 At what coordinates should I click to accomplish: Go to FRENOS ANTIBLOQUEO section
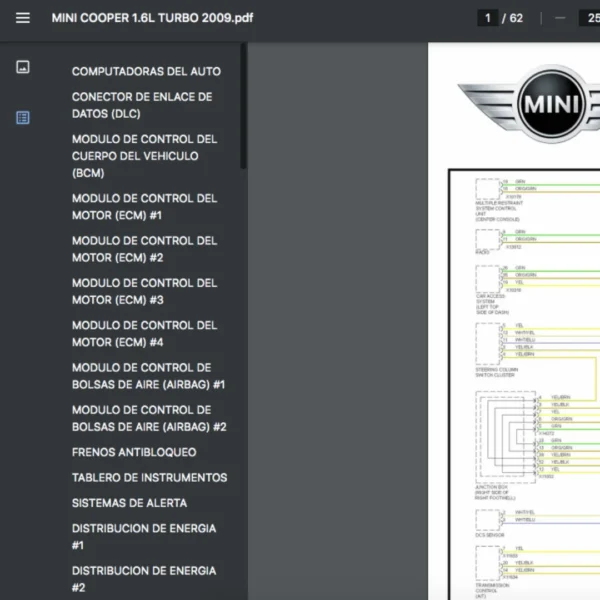(134, 453)
